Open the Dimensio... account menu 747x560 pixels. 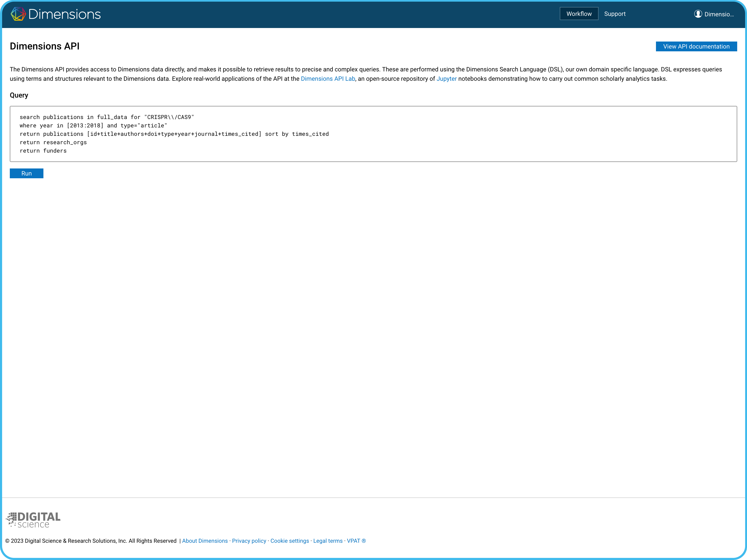point(719,14)
